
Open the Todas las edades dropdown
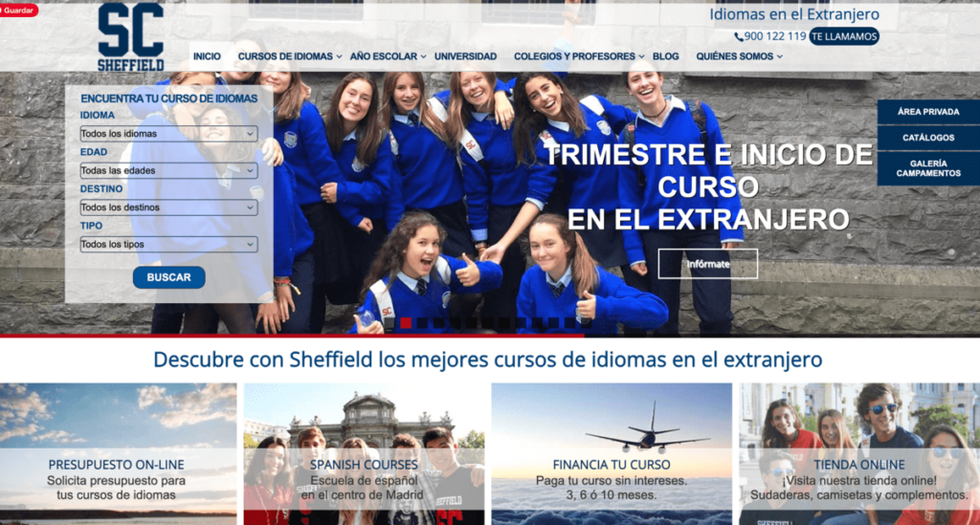(x=168, y=170)
